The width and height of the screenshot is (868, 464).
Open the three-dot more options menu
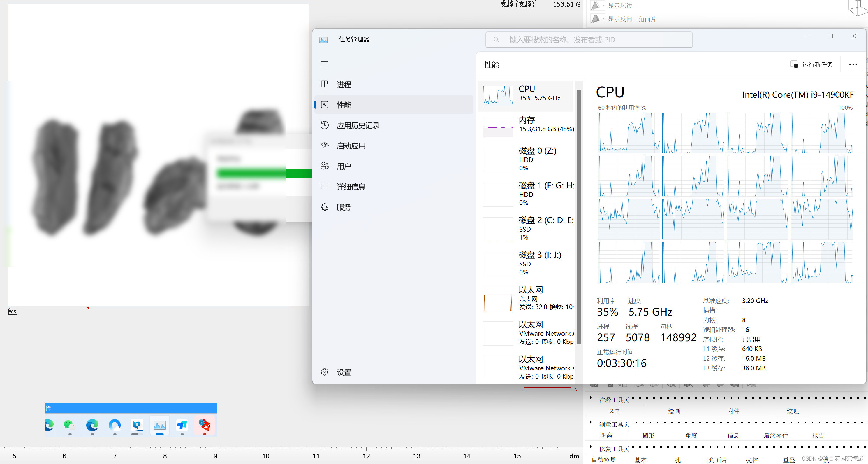tap(853, 64)
